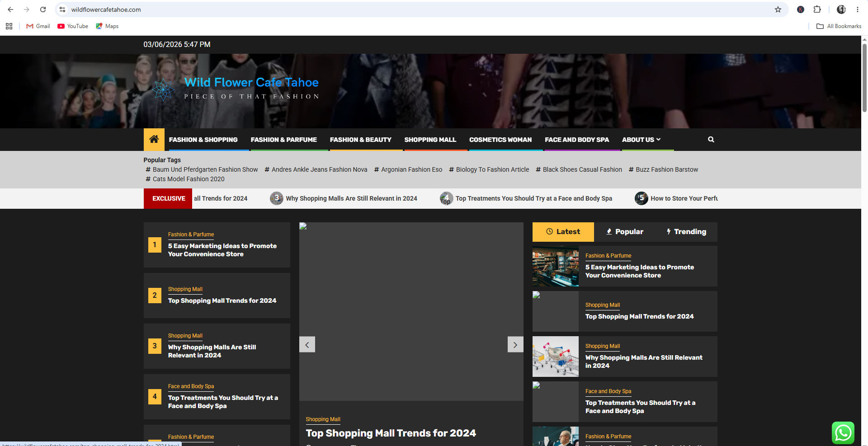
Task: Switch to the Trending tab
Action: (x=686, y=232)
